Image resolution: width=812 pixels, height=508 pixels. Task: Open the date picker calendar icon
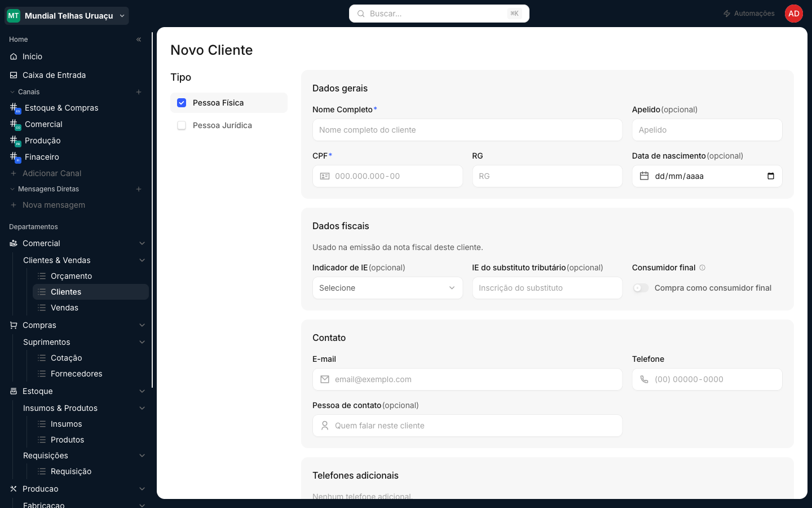pyautogui.click(x=771, y=176)
